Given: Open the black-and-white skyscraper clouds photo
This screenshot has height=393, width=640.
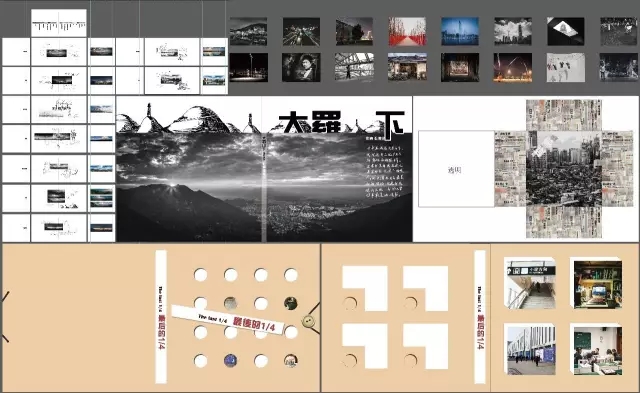Looking at the screenshot, I should 513,31.
